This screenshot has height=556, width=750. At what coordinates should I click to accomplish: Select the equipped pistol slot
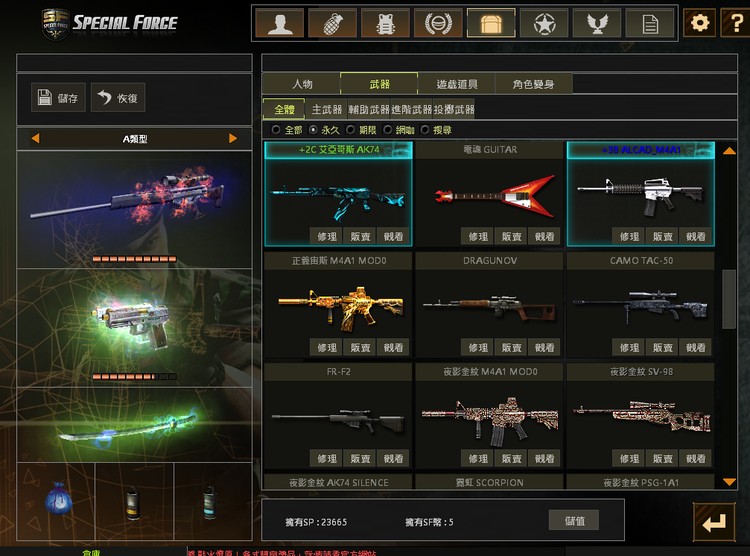pos(134,327)
